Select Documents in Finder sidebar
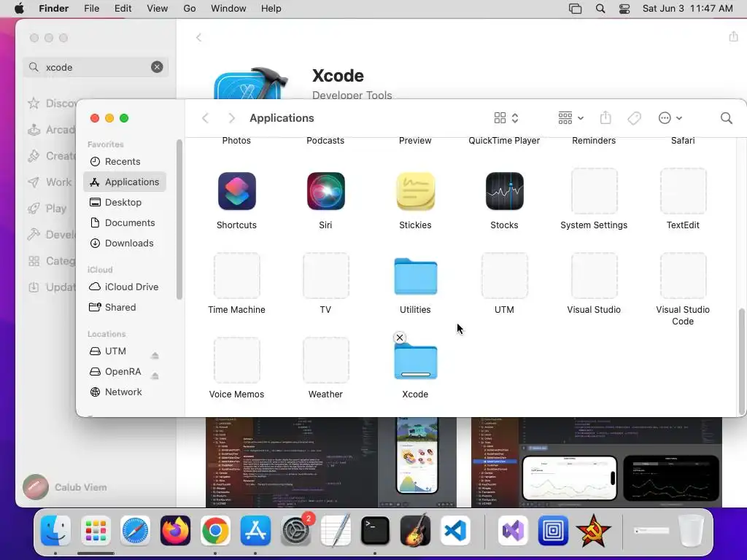 pos(124,223)
